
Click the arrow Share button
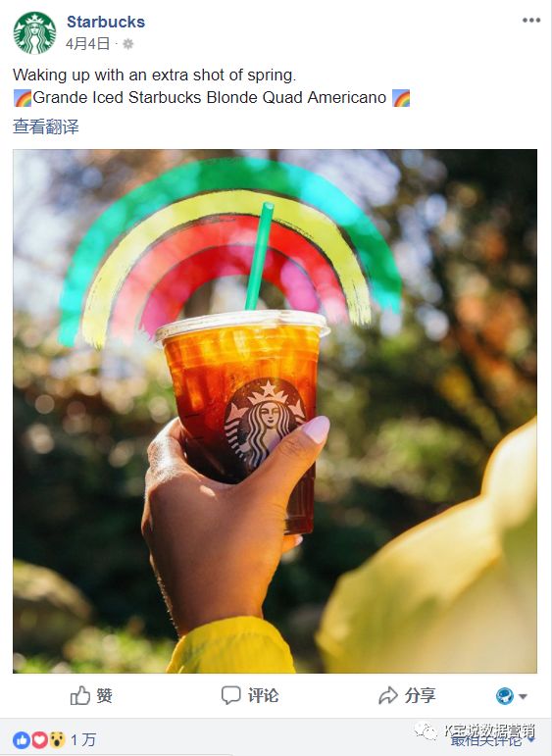click(x=407, y=695)
